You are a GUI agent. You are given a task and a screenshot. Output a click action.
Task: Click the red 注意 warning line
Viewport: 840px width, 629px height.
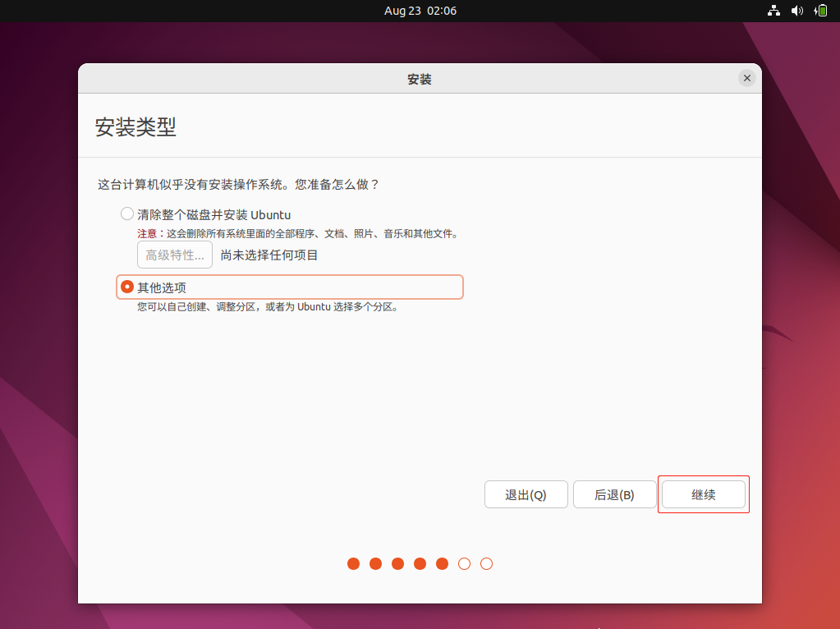click(297, 233)
